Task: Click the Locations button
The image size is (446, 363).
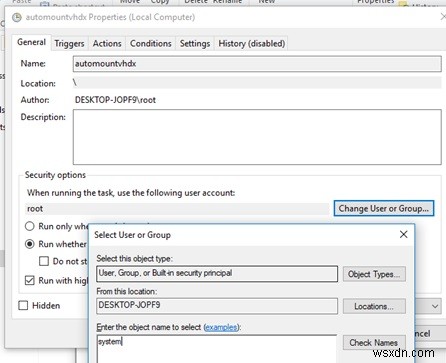Action: coord(374,306)
